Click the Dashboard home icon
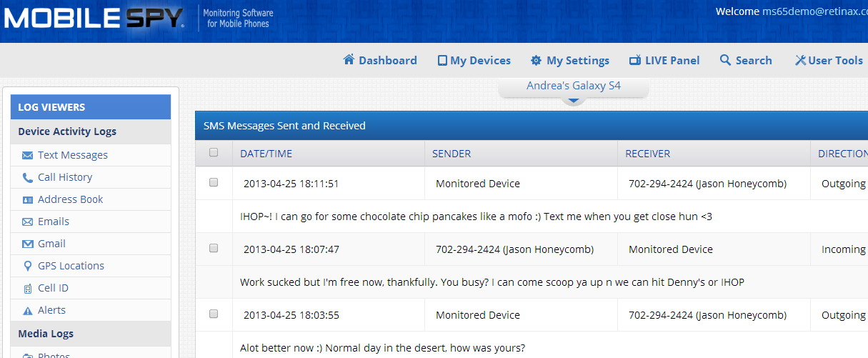The image size is (868, 358). (349, 59)
